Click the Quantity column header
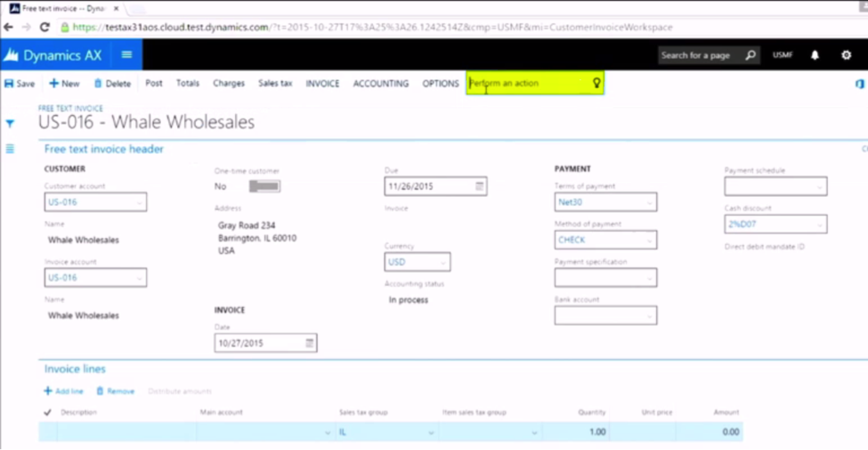Viewport: 868px width, 450px height. coord(591,413)
